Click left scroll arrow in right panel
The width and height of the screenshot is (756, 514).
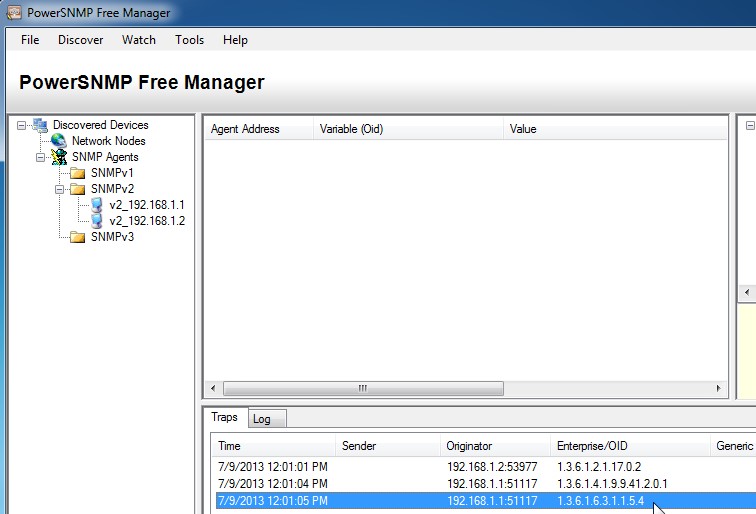click(x=747, y=292)
